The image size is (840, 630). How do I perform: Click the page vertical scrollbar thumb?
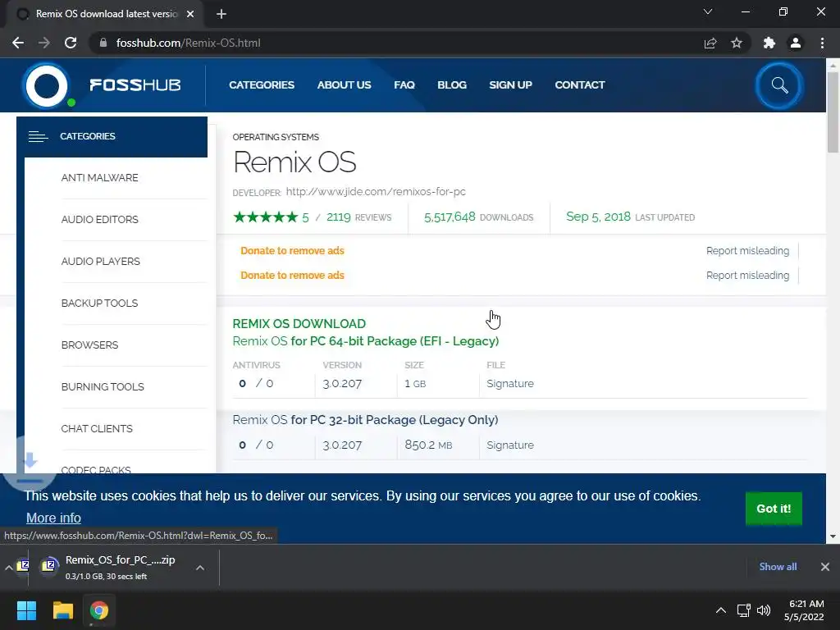pyautogui.click(x=833, y=112)
